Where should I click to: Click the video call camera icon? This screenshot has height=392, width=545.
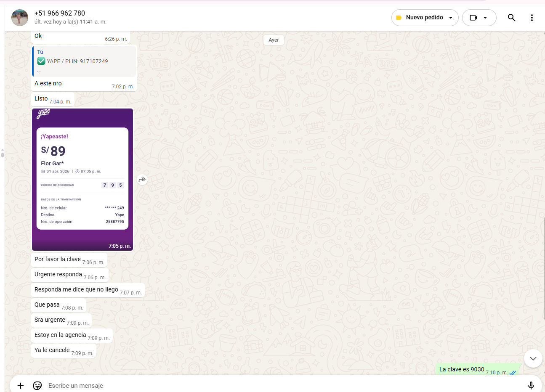pos(473,18)
